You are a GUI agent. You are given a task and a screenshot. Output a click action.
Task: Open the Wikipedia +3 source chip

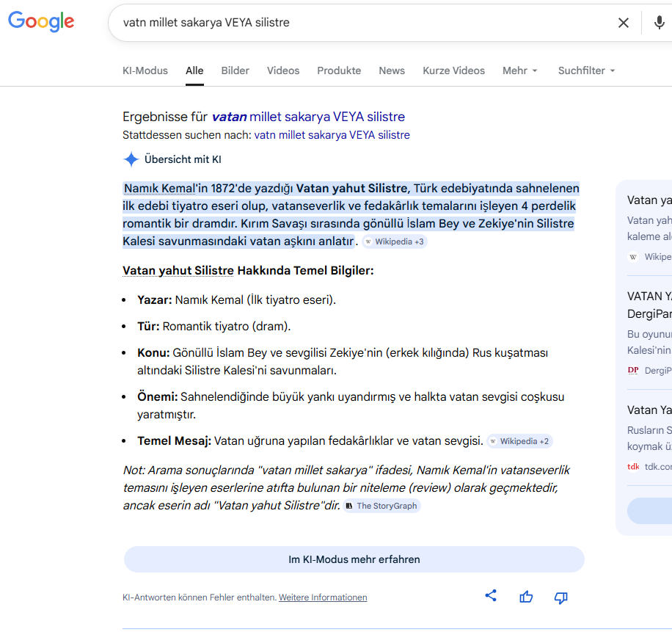tap(394, 241)
